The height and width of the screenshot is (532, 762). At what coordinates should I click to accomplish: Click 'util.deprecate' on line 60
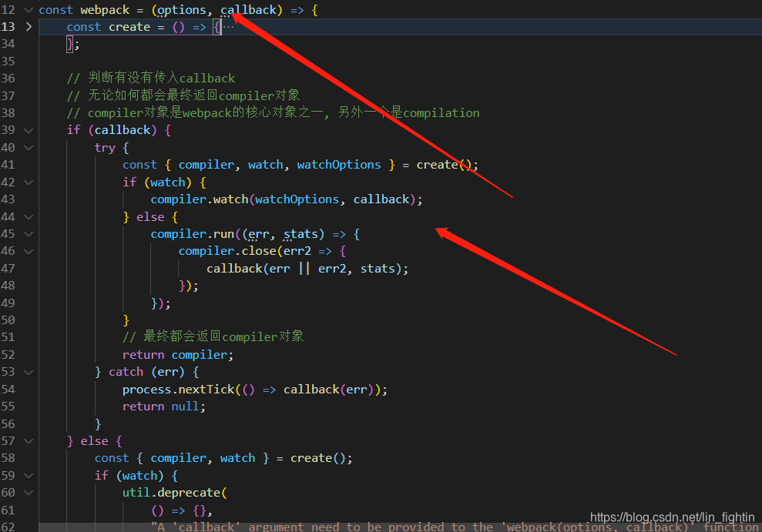(x=171, y=493)
